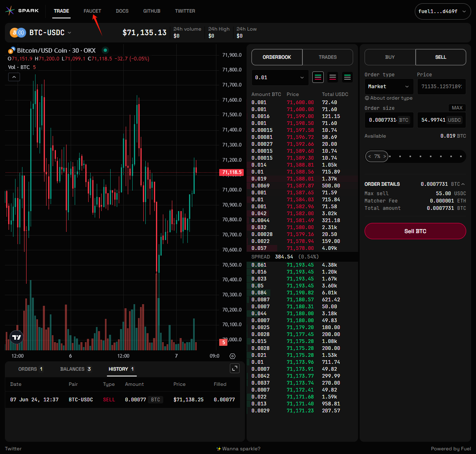
Task: Show the Orders tab
Action: (31, 369)
